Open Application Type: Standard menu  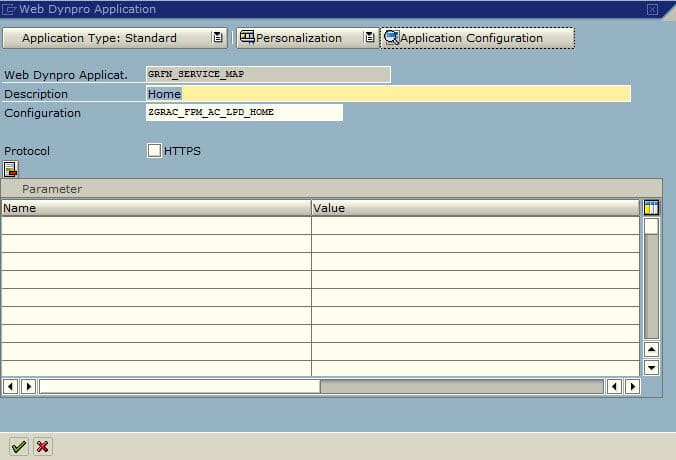114,38
